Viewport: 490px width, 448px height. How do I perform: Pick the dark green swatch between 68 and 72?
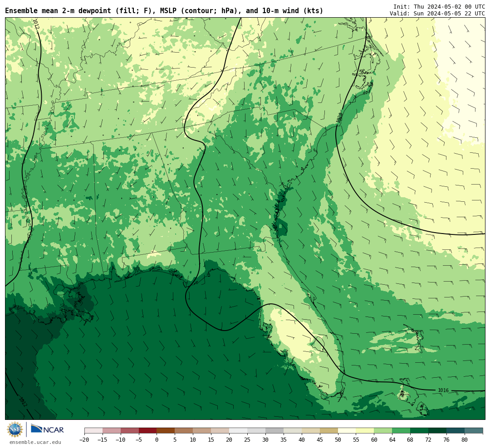tap(419, 431)
